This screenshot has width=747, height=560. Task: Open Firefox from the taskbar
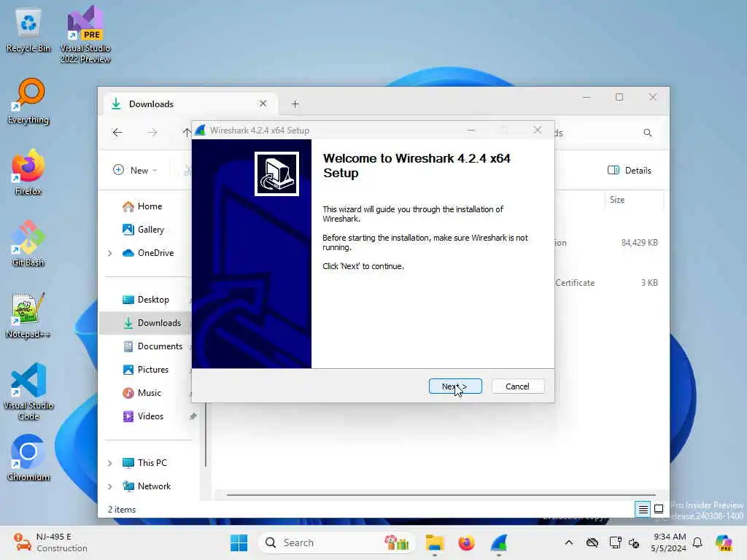coord(466,542)
